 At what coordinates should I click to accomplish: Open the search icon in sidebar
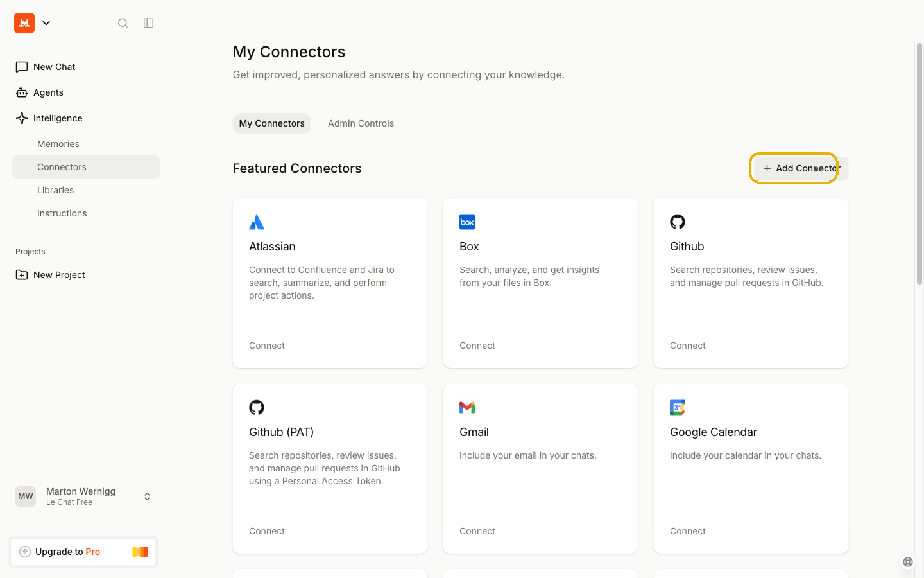[x=123, y=23]
